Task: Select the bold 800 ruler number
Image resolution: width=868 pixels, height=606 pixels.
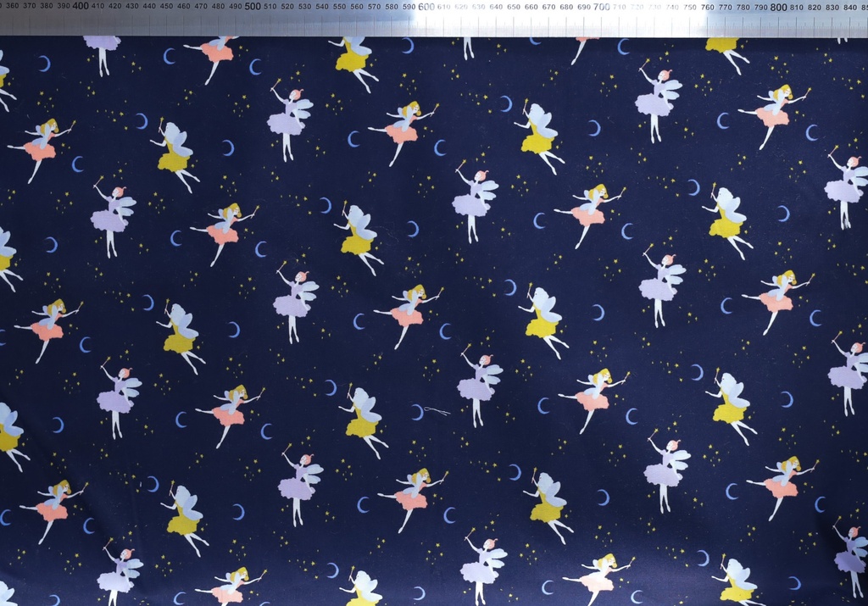Action: coord(779,7)
